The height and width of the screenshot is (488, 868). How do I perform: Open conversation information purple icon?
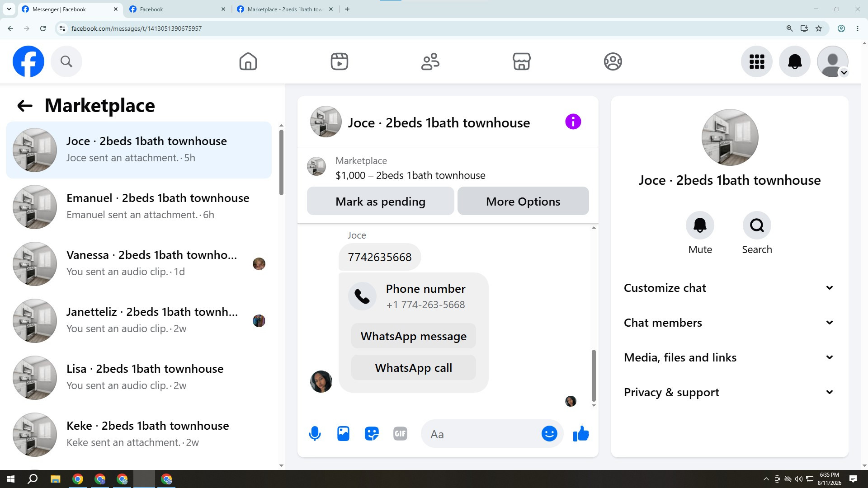click(573, 122)
